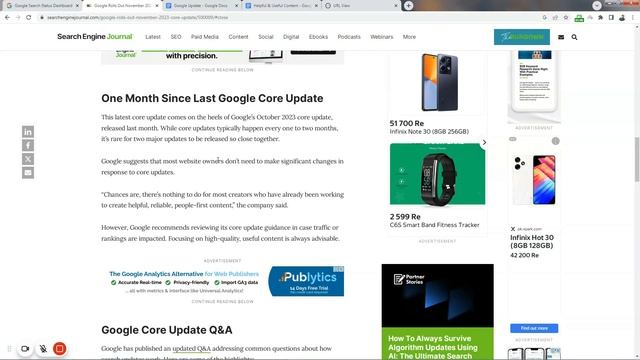Share article on X (Twitter)
Viewport: 640px width, 360px height.
point(28,159)
